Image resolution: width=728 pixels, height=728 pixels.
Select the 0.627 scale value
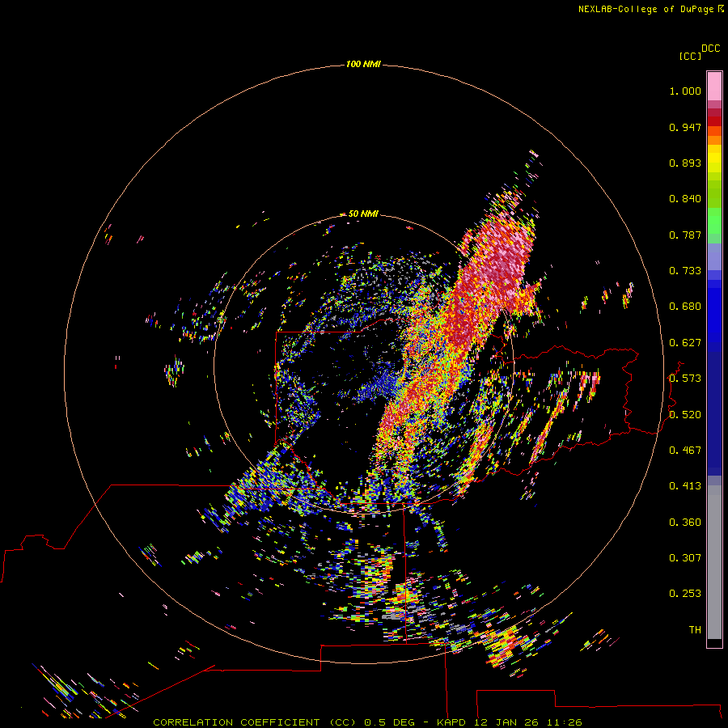[685, 343]
